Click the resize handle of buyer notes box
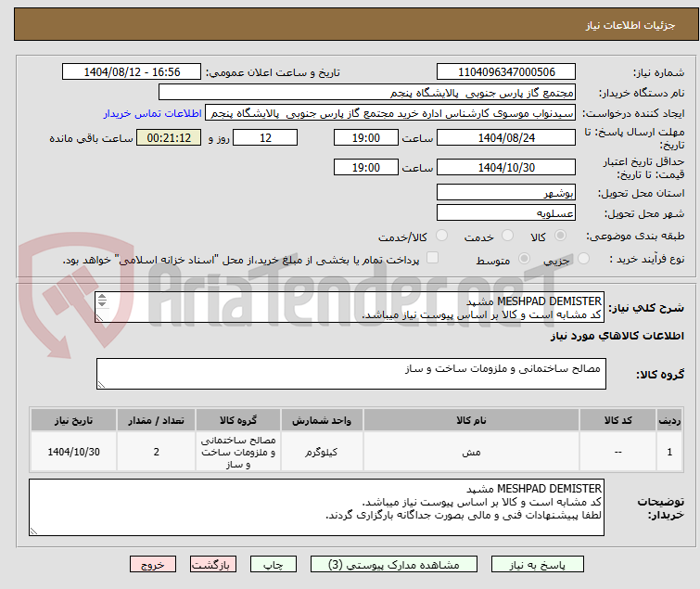Viewport: 700px width, 589px height. tap(33, 531)
